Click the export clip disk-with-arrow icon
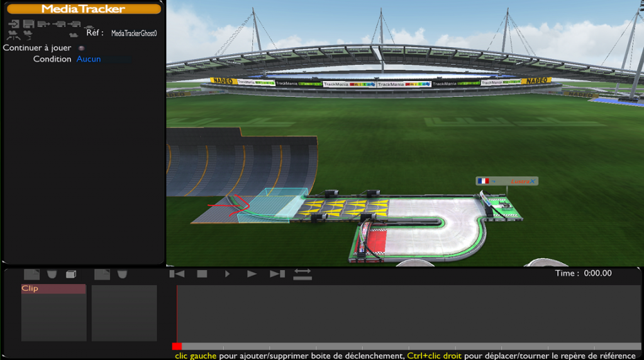644x360 pixels. 43,24
